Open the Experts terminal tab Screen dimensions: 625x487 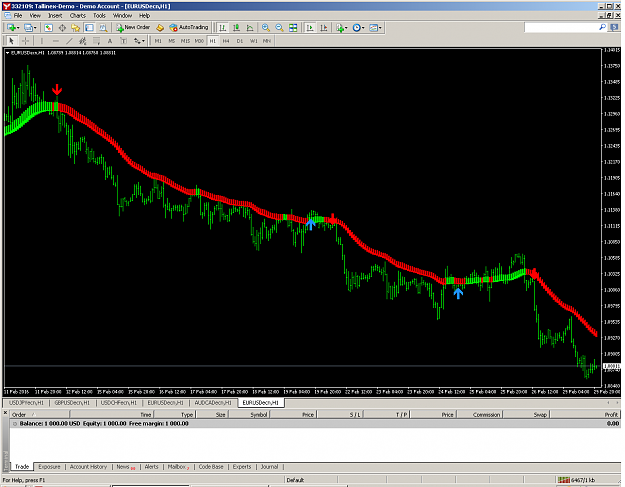pyautogui.click(x=242, y=467)
